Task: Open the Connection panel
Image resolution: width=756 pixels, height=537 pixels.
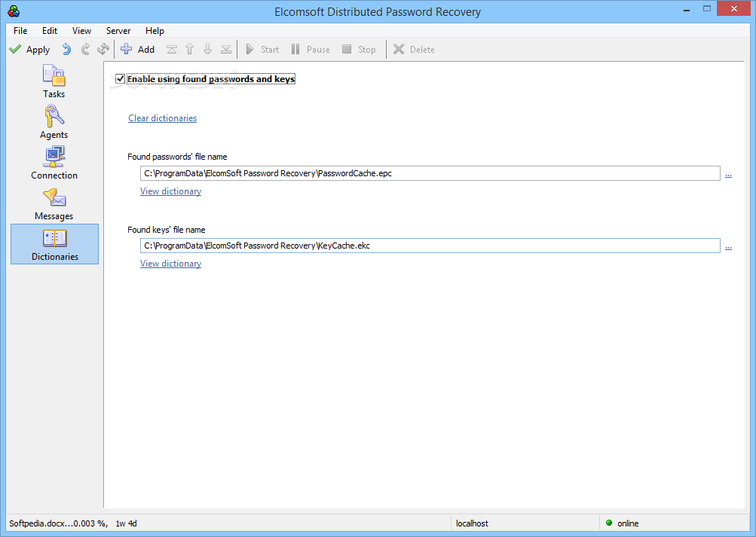Action: pos(54,163)
